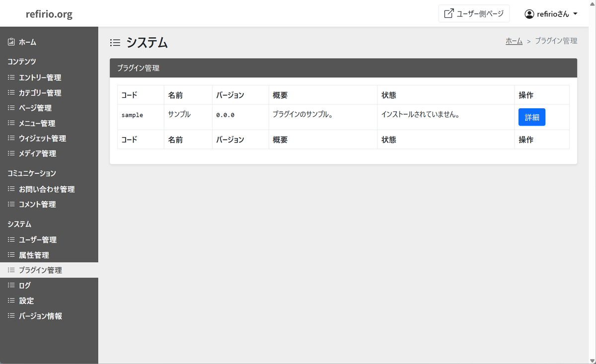Select 属性管理 menu item
The image size is (596, 364).
click(x=49, y=255)
